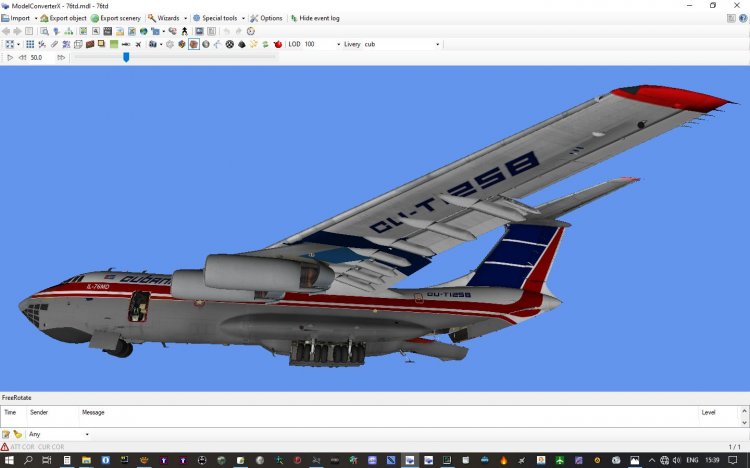Click the back arrow toolbar icon
The height and width of the screenshot is (468, 750).
point(6,31)
